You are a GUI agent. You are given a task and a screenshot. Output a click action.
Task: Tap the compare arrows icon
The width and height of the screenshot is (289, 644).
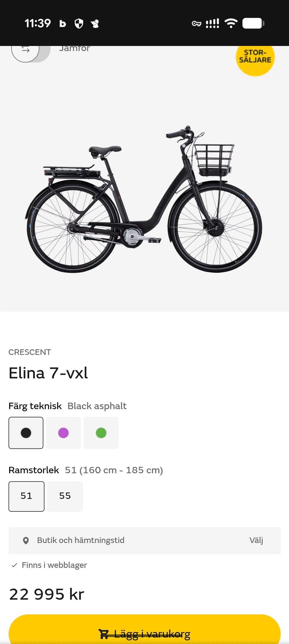(26, 50)
